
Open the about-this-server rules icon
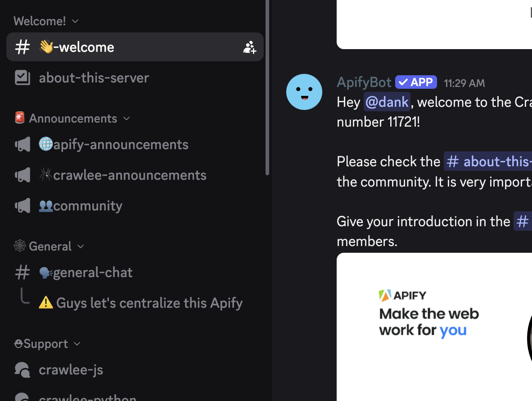click(x=23, y=78)
